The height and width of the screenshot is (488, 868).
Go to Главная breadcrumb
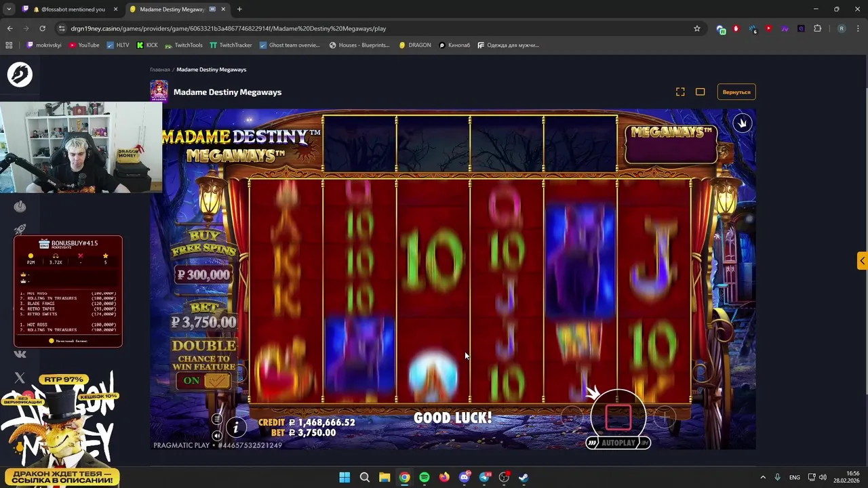[x=160, y=69]
